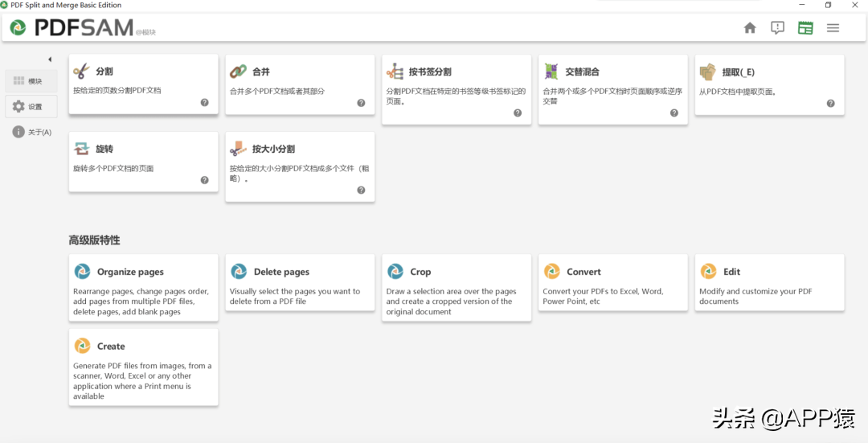Click the 合并 card title
The width and height of the screenshot is (868, 443).
[x=261, y=72]
